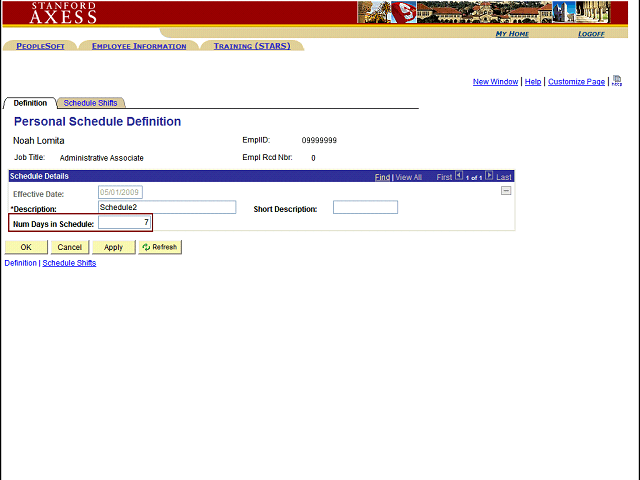Click the Refresh button
This screenshot has height=480, width=640.
[160, 247]
